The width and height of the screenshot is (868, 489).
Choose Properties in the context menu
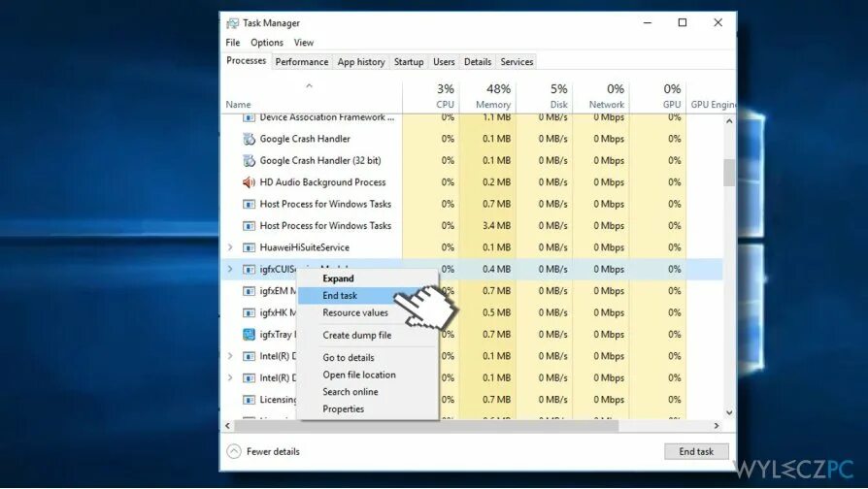point(368,408)
